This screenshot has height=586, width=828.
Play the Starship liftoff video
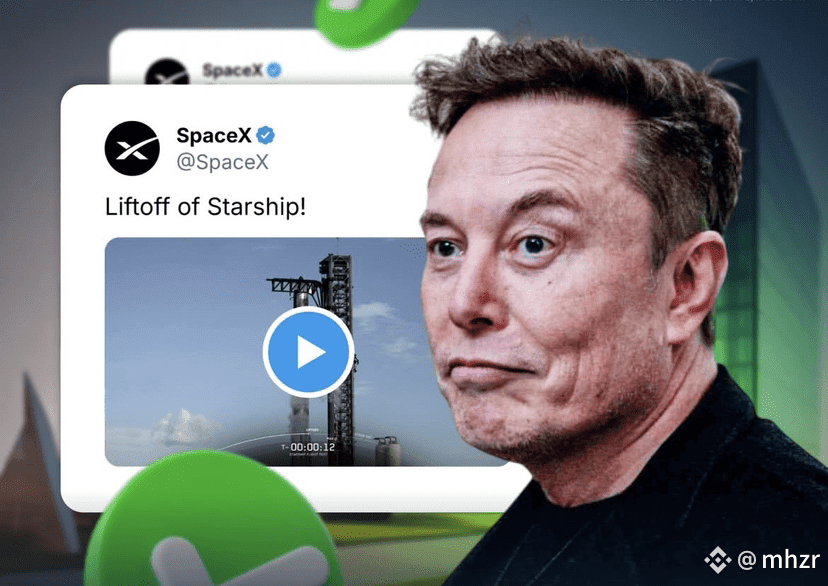pos(308,352)
